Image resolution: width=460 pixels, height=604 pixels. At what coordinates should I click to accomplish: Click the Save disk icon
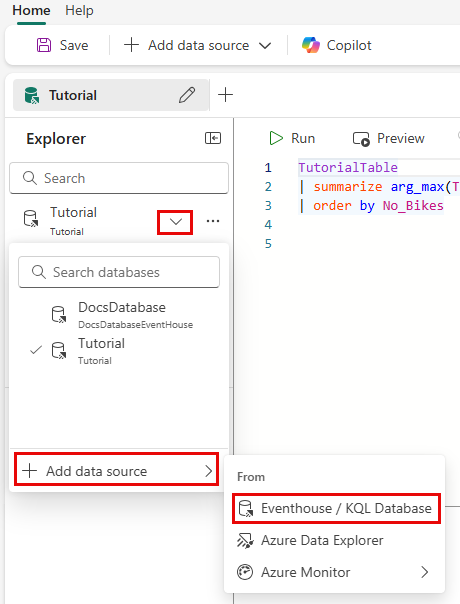[44, 45]
